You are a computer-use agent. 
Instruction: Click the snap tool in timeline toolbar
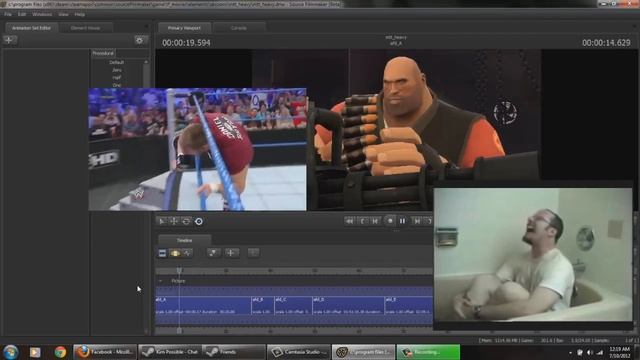point(231,253)
